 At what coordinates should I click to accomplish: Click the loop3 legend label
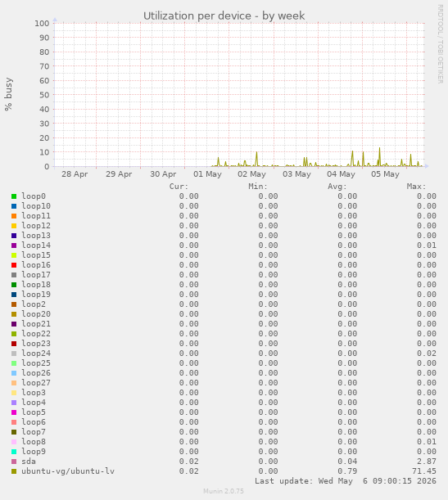pyautogui.click(x=34, y=393)
